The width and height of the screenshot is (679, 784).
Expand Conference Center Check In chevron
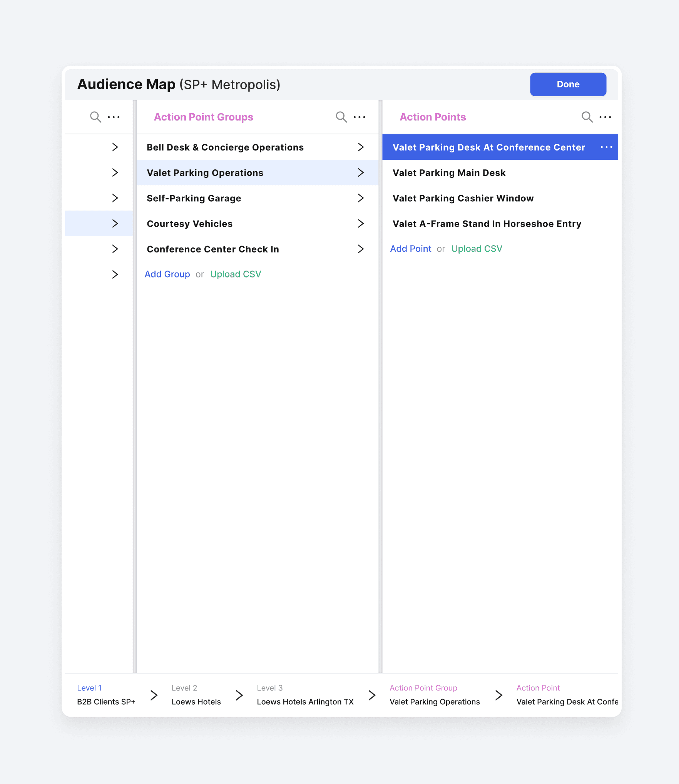pos(361,249)
